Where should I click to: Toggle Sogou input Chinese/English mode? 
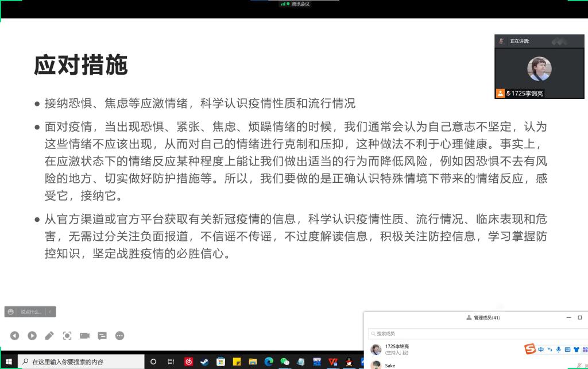541,349
